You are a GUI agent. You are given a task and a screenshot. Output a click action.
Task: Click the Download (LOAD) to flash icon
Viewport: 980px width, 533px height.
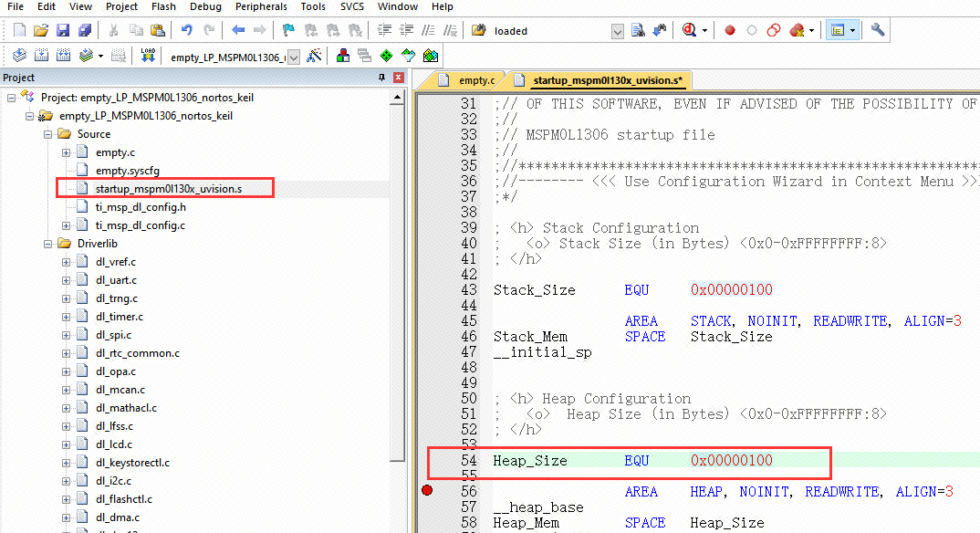coord(148,57)
